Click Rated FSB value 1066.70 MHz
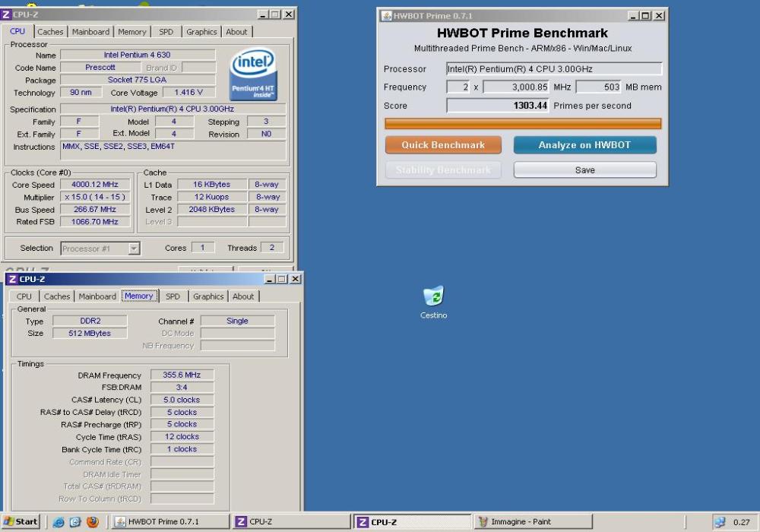This screenshot has height=532, width=760. (95, 221)
